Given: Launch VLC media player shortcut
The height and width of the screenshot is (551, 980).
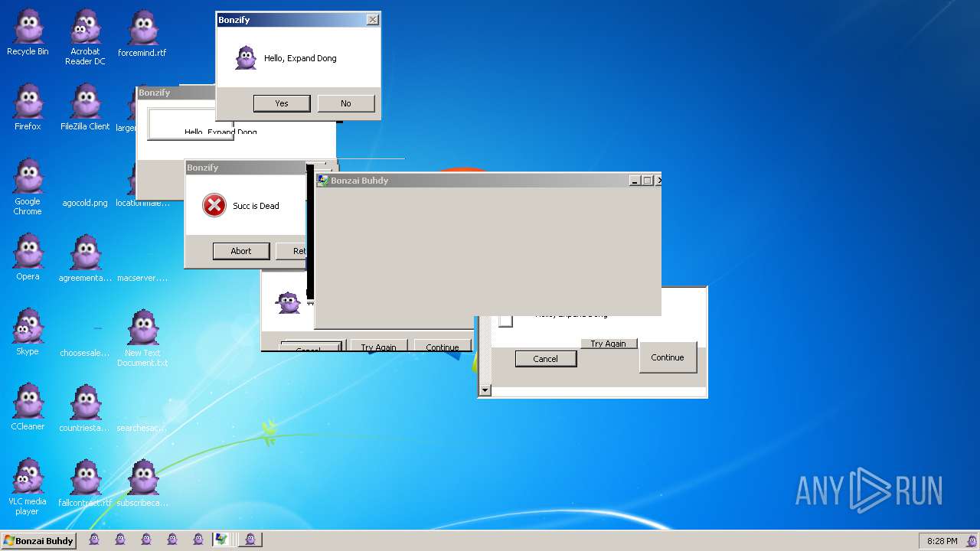Looking at the screenshot, I should click(x=28, y=487).
